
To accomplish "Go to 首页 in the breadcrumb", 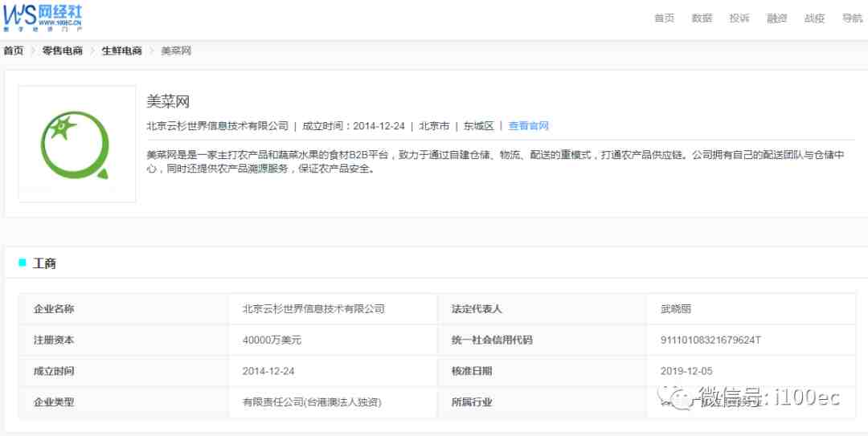I will (14, 51).
